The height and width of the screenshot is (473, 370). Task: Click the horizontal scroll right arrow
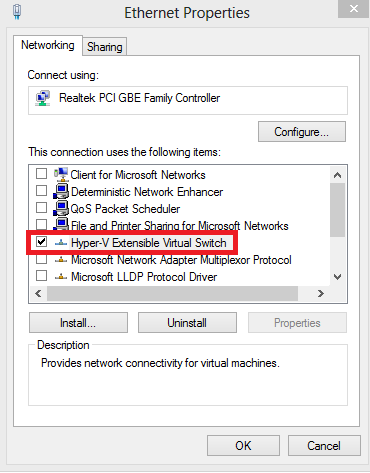[321, 293]
